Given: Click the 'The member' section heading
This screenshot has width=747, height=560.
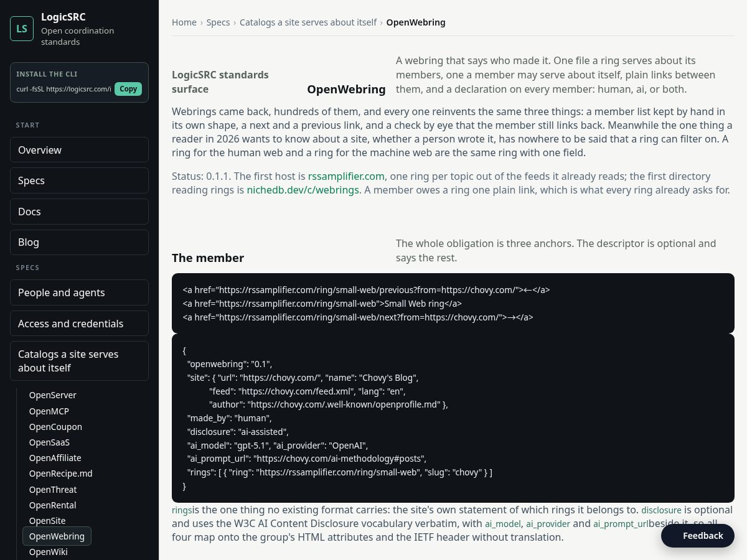Looking at the screenshot, I should tap(208, 258).
